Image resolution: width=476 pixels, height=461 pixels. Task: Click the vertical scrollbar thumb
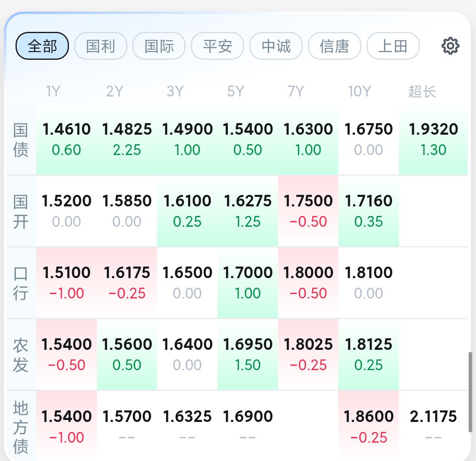(x=470, y=392)
